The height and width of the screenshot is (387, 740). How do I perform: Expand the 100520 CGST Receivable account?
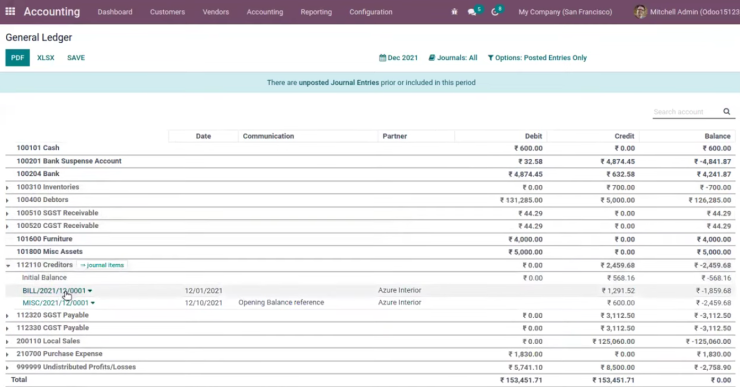click(x=8, y=227)
